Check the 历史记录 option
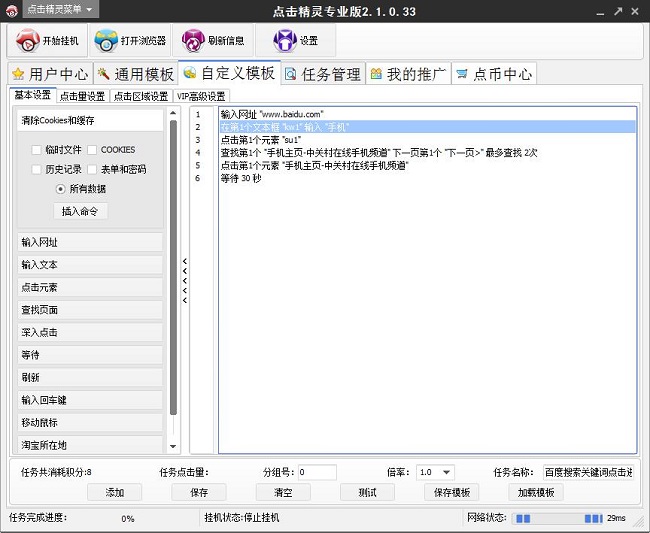This screenshot has width=650, height=533. pyautogui.click(x=37, y=170)
